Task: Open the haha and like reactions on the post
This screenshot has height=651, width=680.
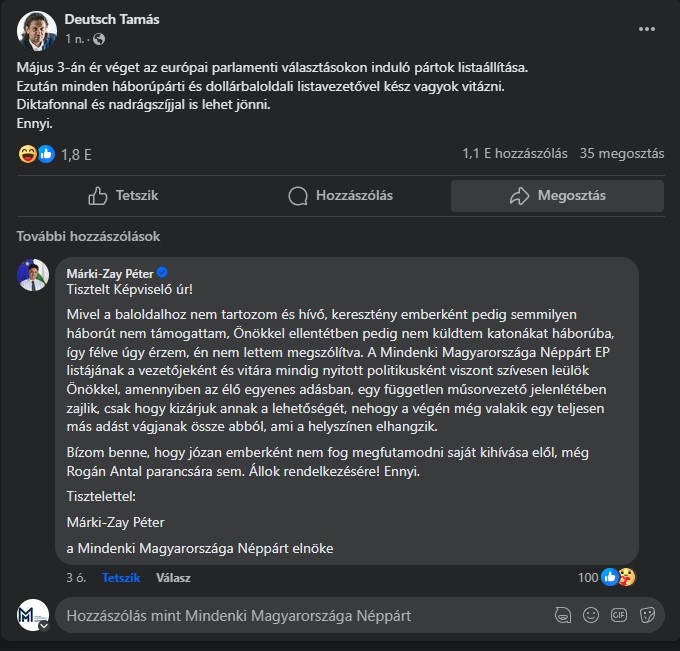Action: (x=37, y=154)
